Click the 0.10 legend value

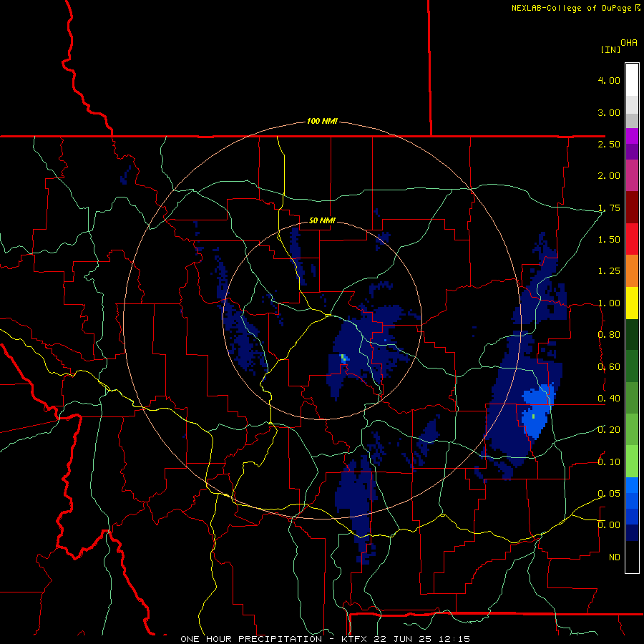609,462
